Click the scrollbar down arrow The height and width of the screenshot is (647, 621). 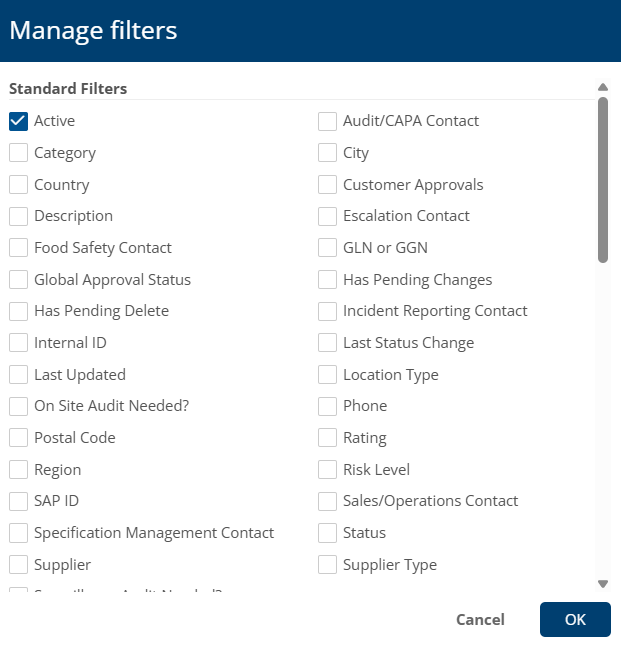coord(603,583)
